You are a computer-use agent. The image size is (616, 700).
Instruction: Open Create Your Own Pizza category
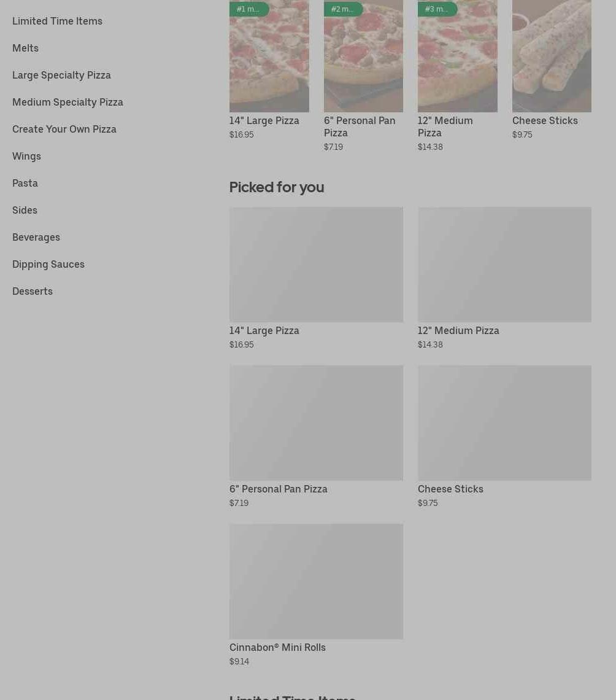(64, 129)
